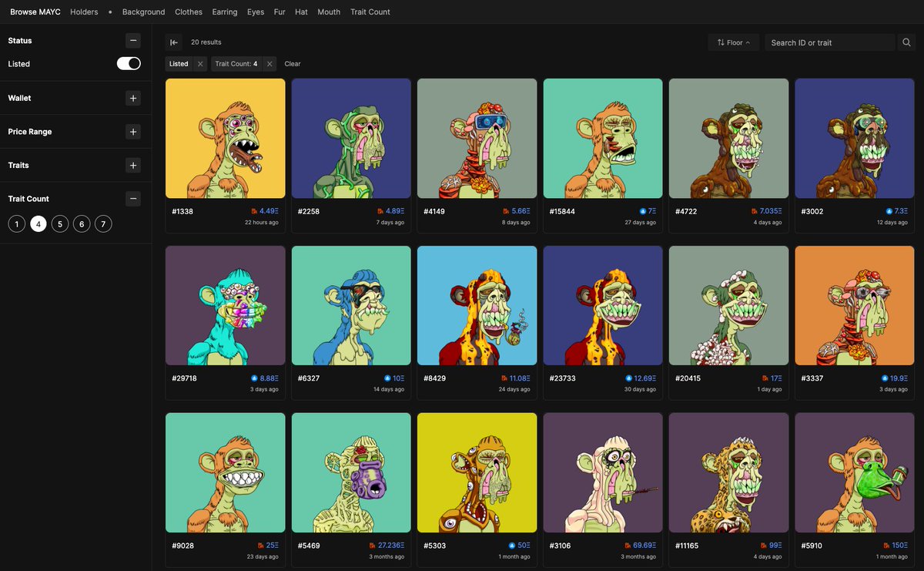924x571 pixels.
Task: Expand the Price Range section
Action: click(x=133, y=132)
